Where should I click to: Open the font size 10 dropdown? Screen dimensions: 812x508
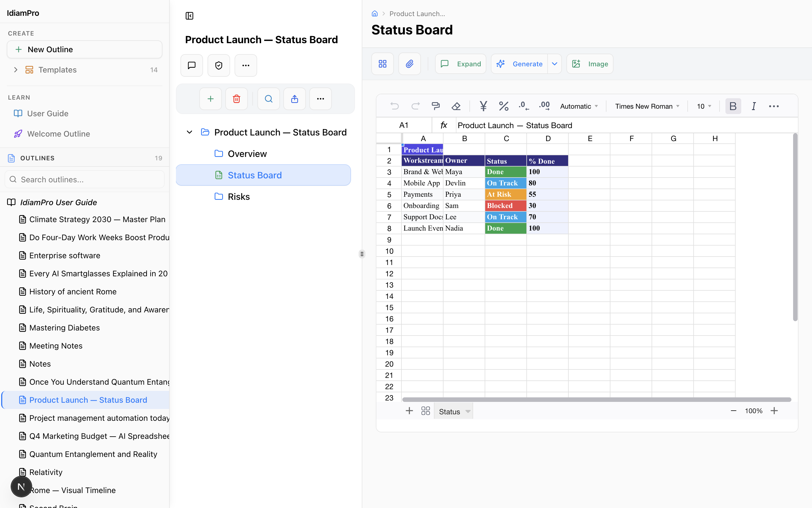pyautogui.click(x=704, y=106)
